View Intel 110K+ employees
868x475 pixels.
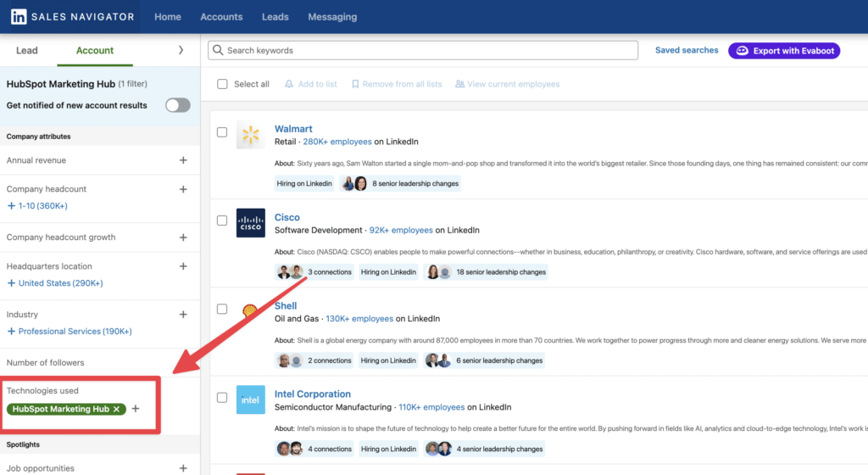[x=431, y=407]
